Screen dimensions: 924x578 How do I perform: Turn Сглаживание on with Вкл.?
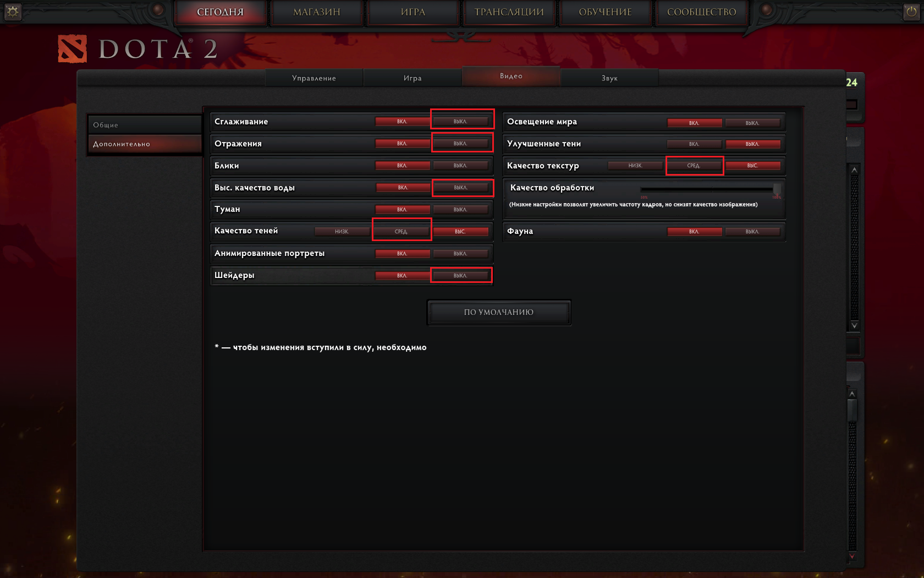[x=403, y=122]
